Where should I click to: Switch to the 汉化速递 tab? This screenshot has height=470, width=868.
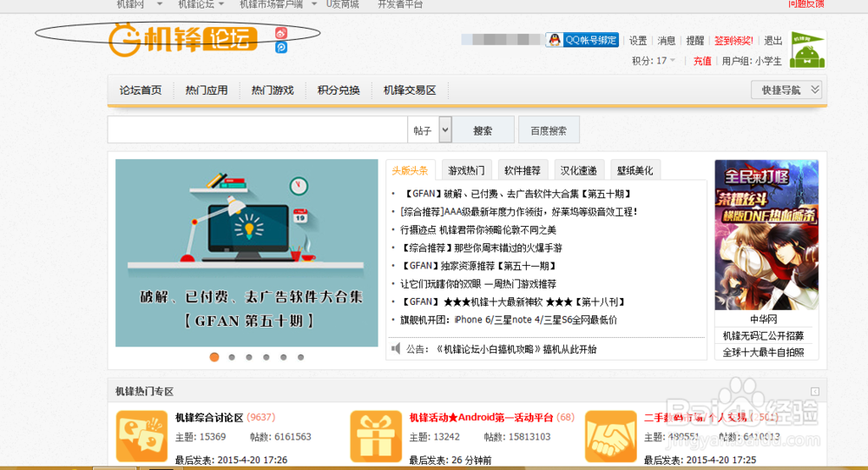[x=578, y=170]
